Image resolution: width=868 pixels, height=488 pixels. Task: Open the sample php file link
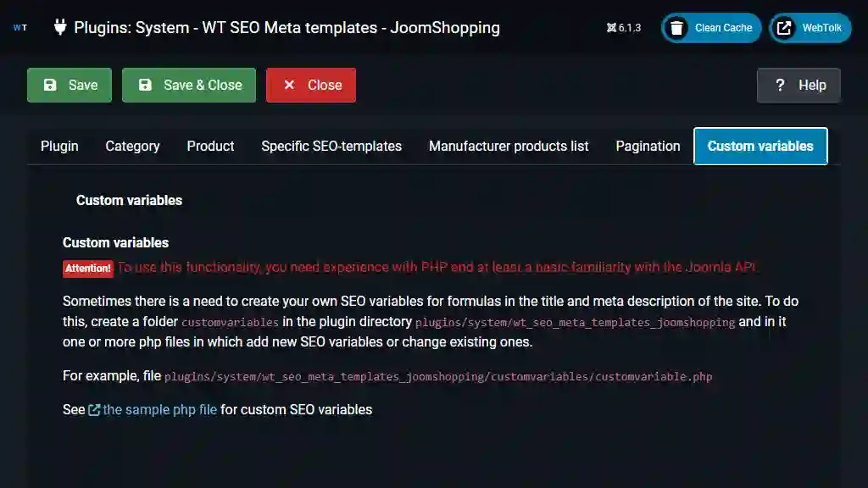159,410
